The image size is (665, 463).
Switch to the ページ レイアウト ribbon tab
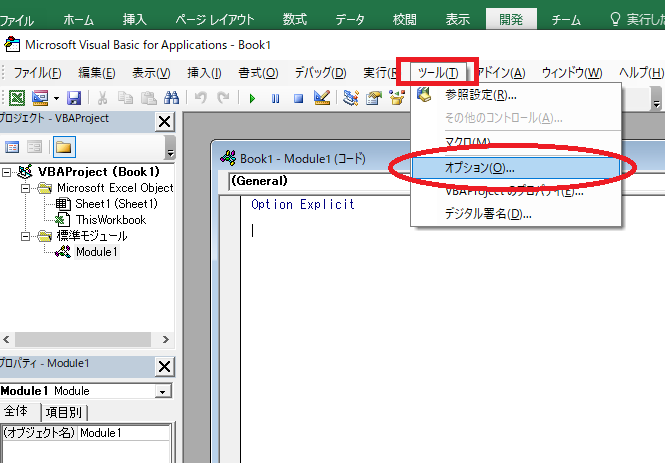pyautogui.click(x=215, y=20)
